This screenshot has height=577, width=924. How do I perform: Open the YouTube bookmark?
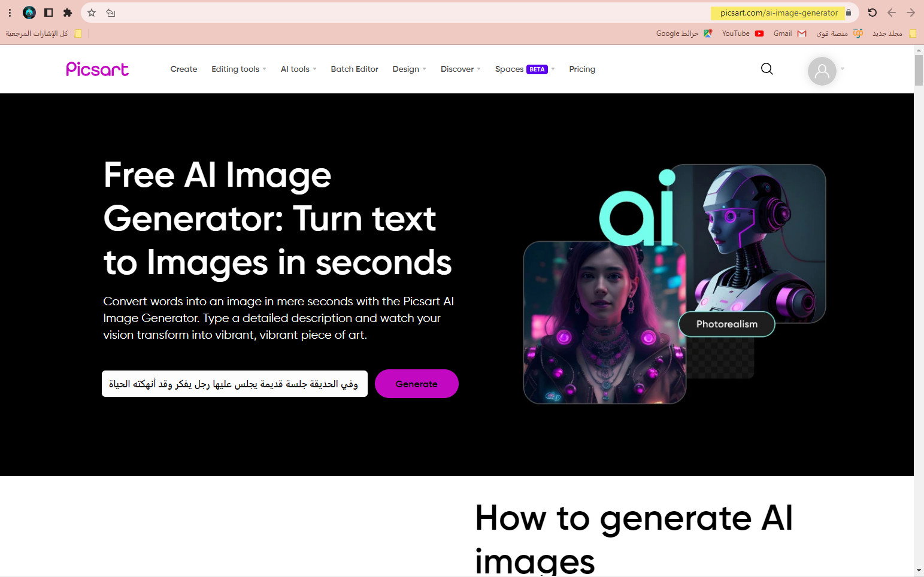pos(742,34)
